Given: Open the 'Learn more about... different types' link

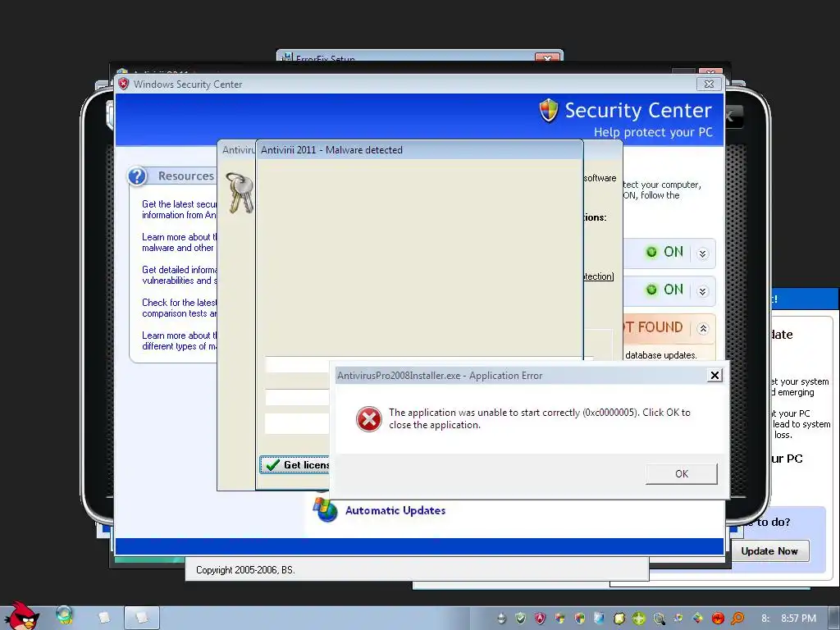Looking at the screenshot, I should (x=179, y=340).
